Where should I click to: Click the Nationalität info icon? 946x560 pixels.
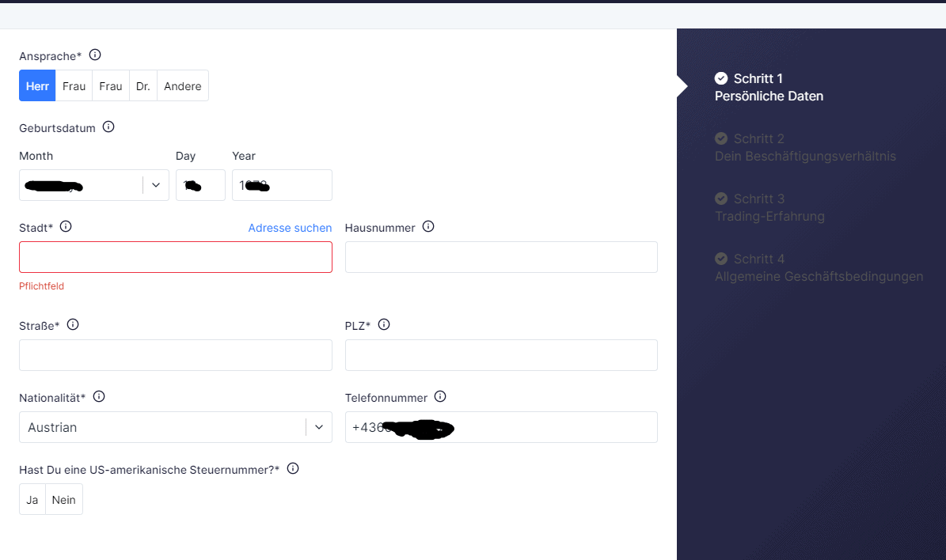coord(99,397)
